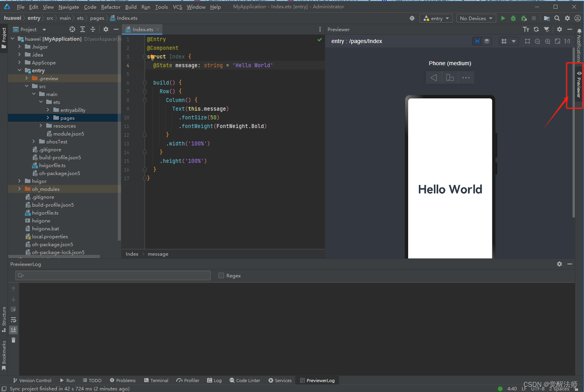Click the fit screen icon in Previewer

coord(558,41)
